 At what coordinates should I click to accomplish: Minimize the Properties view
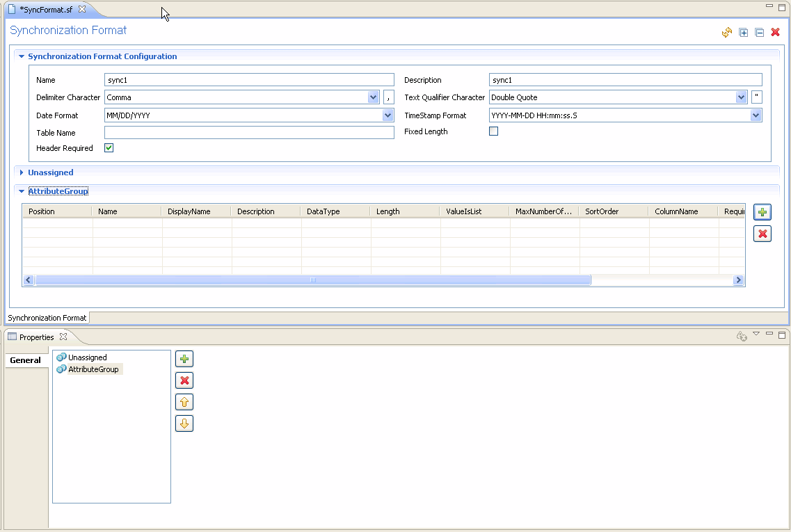click(769, 333)
